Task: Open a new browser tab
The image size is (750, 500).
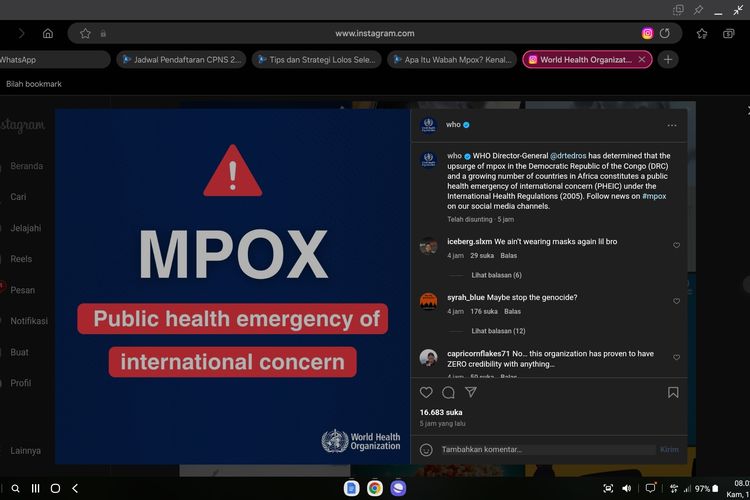Action: tap(668, 60)
